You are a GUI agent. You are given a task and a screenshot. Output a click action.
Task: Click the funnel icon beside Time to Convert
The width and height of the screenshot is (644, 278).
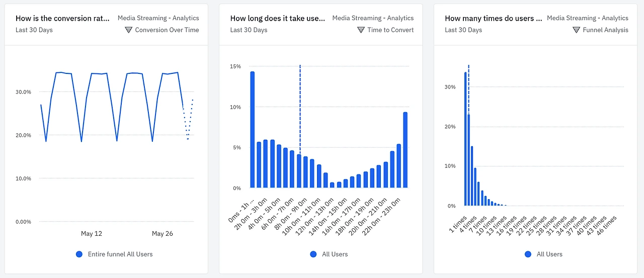(361, 30)
